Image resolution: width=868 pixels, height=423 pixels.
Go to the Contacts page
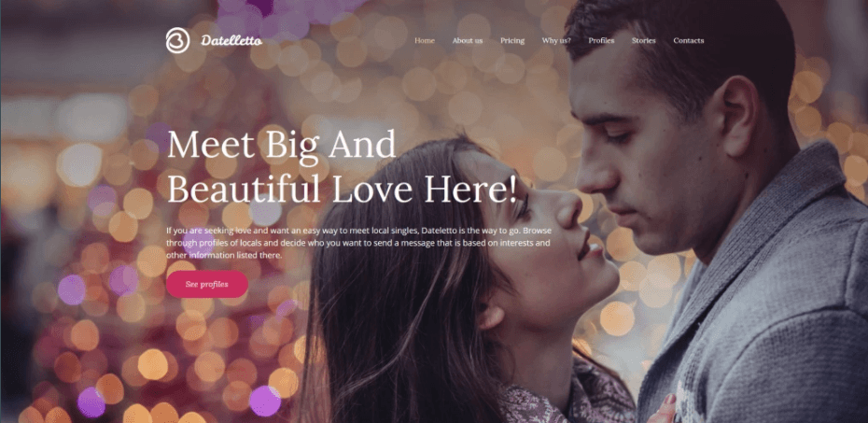pos(689,40)
